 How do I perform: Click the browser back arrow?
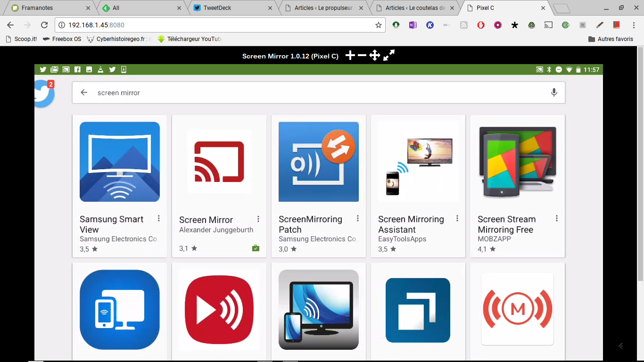coord(10,25)
